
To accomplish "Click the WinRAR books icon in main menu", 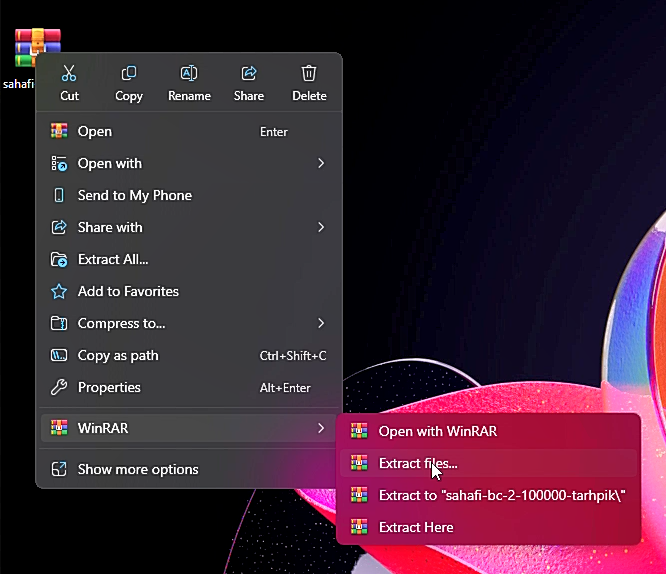I will (x=59, y=427).
